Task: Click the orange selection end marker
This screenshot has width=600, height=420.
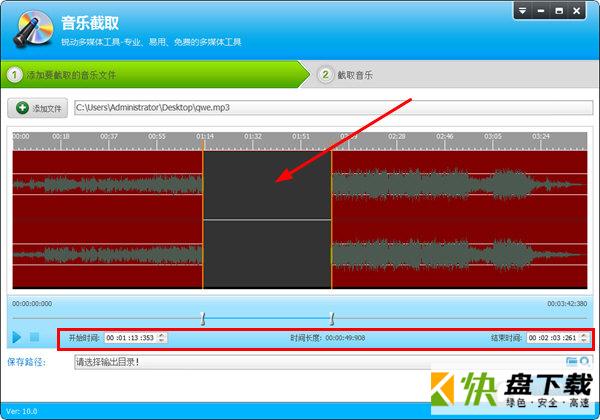Action: click(331, 220)
